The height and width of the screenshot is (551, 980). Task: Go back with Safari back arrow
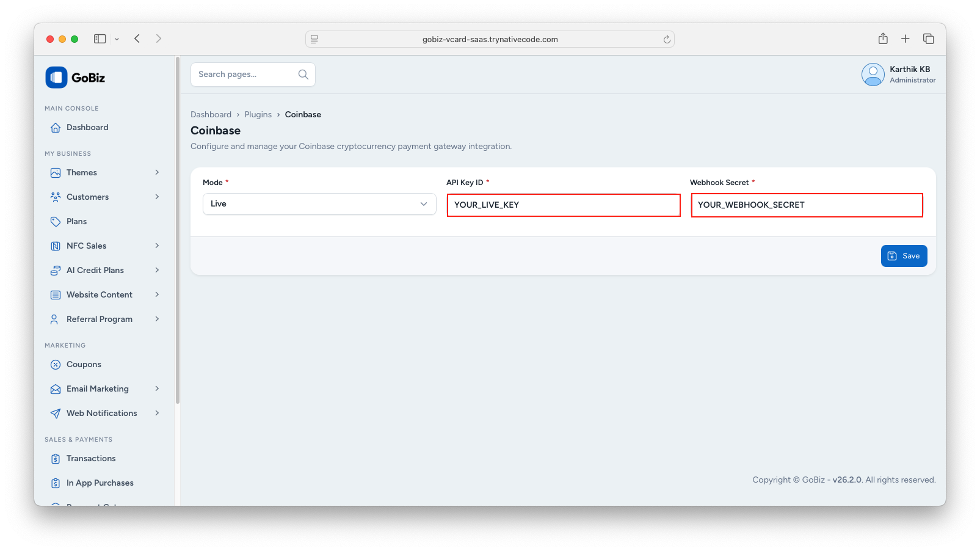(137, 38)
